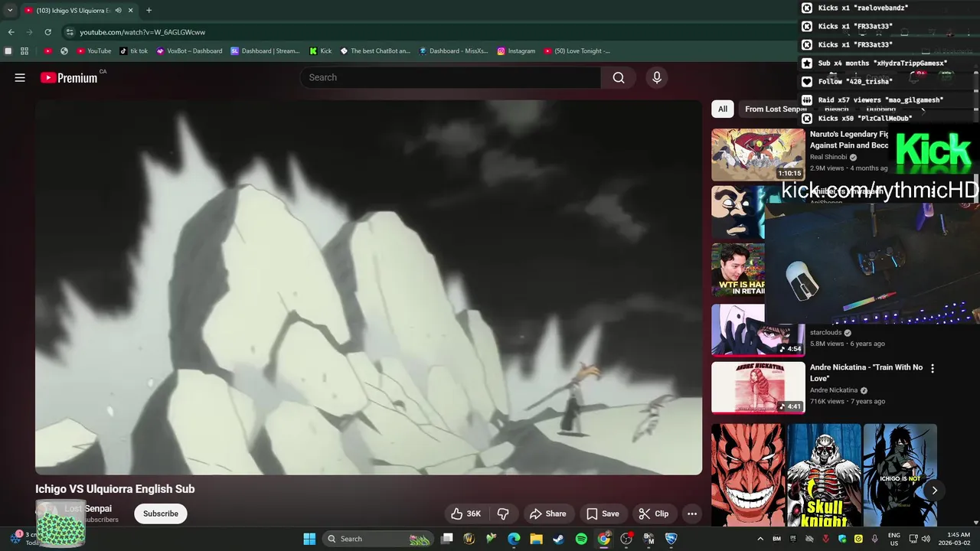
Task: Go to YouTube Premium home logo
Action: 69,77
